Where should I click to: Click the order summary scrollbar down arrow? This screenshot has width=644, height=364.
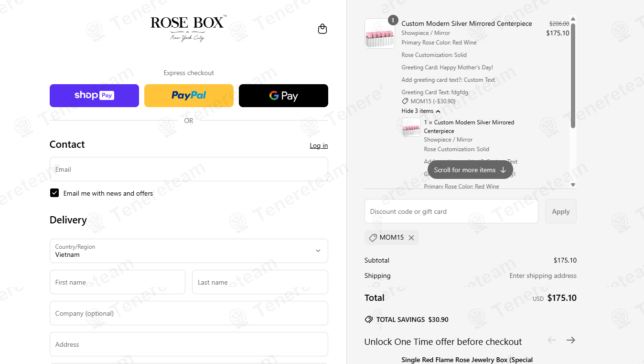point(573,185)
